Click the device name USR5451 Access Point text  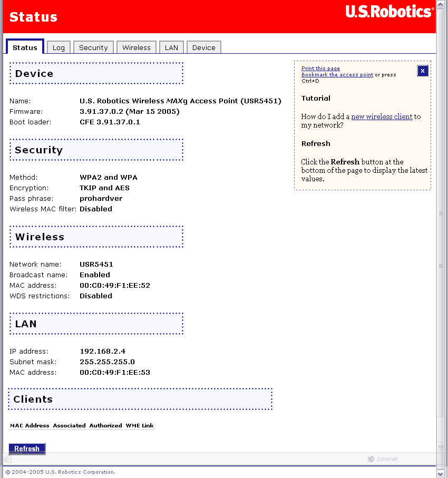click(180, 101)
